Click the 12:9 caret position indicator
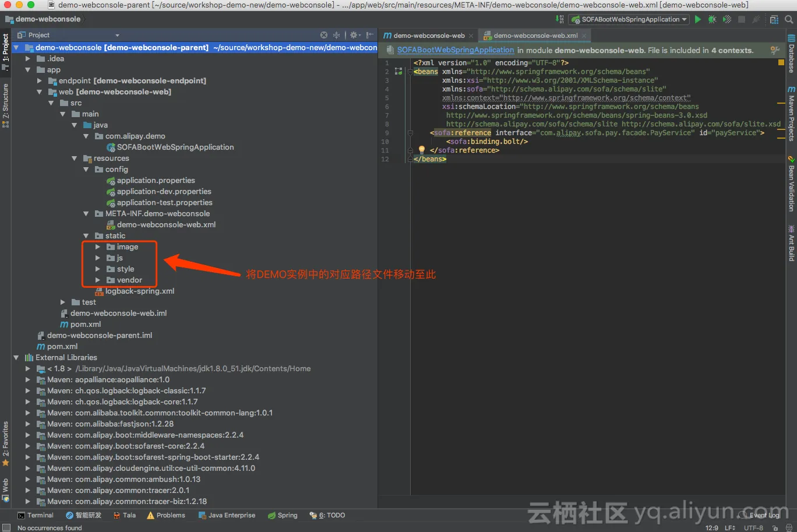The width and height of the screenshot is (797, 532). (x=711, y=528)
